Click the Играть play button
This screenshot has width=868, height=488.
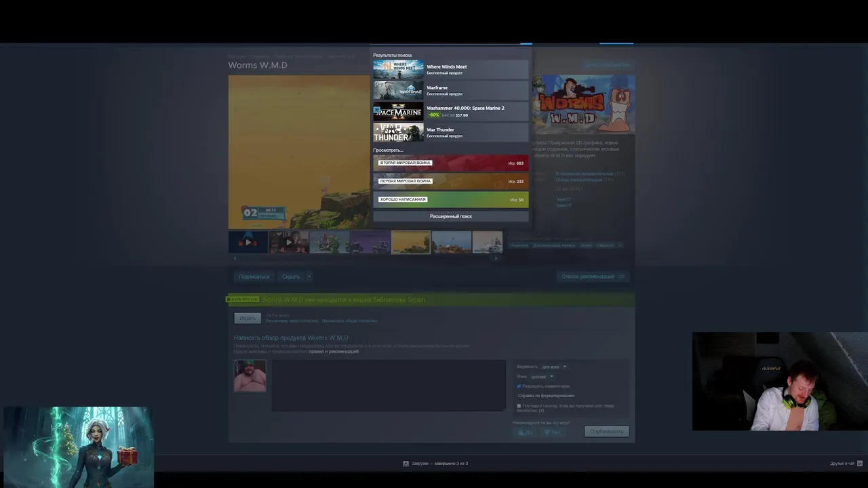(x=248, y=318)
